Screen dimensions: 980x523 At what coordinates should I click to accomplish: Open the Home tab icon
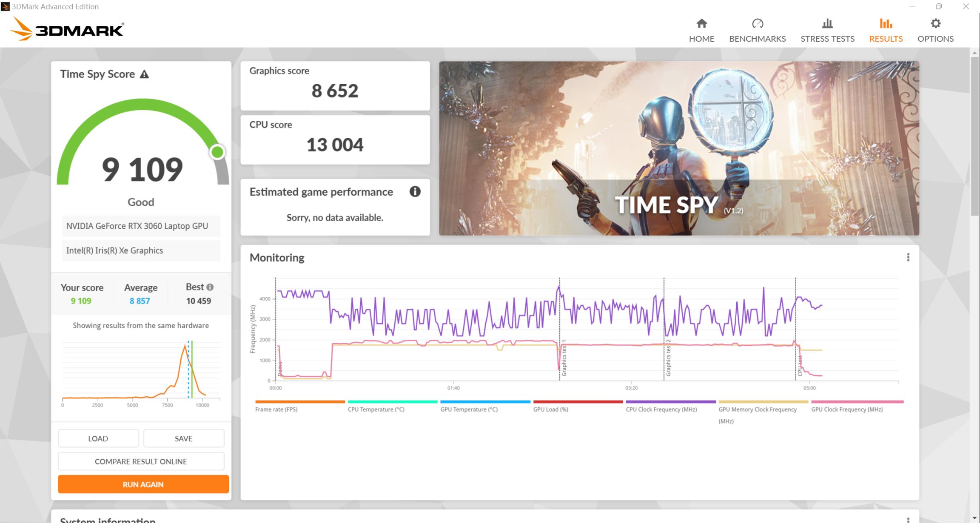coord(701,23)
